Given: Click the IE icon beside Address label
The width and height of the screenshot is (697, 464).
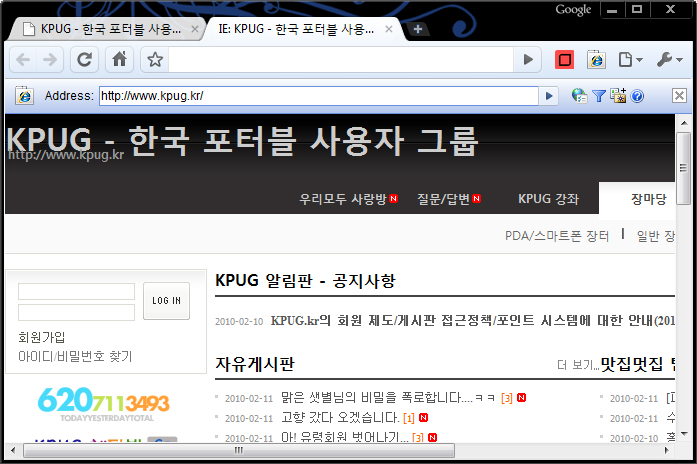Looking at the screenshot, I should click(24, 96).
